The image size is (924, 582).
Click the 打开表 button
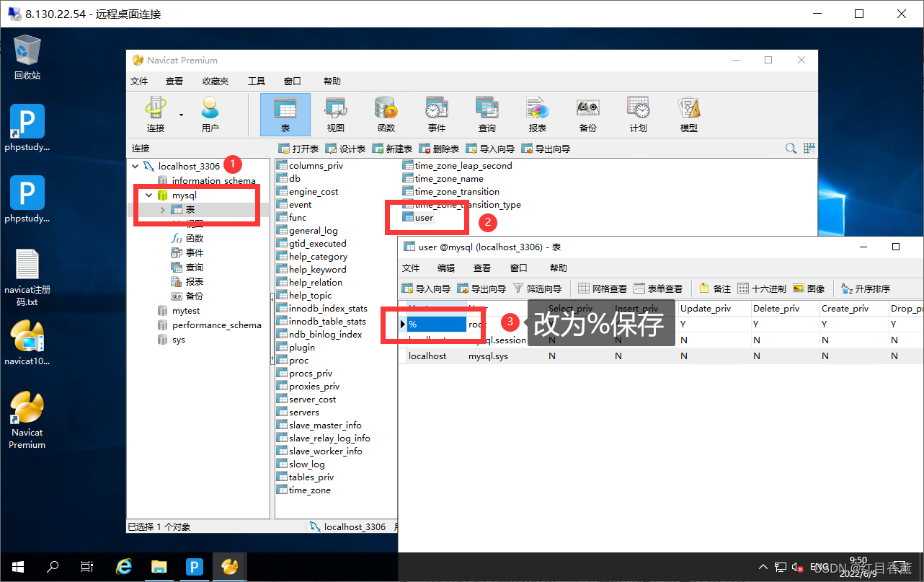(299, 149)
